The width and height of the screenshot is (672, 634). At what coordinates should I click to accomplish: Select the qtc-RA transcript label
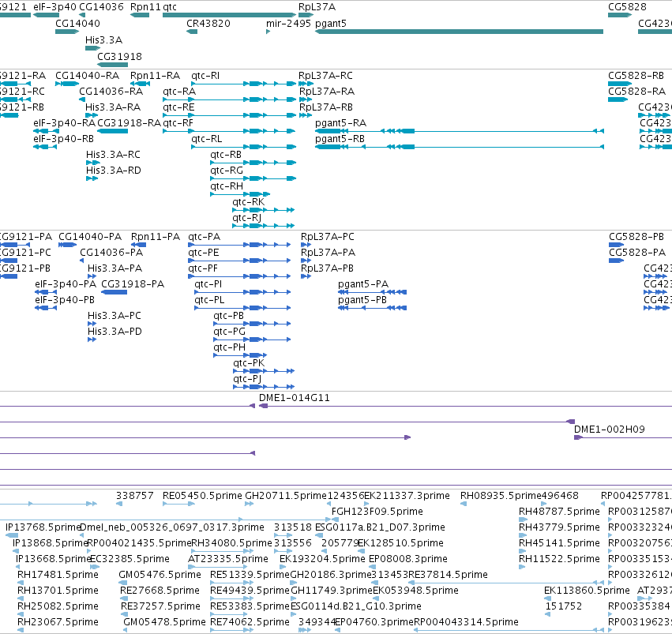179,92
